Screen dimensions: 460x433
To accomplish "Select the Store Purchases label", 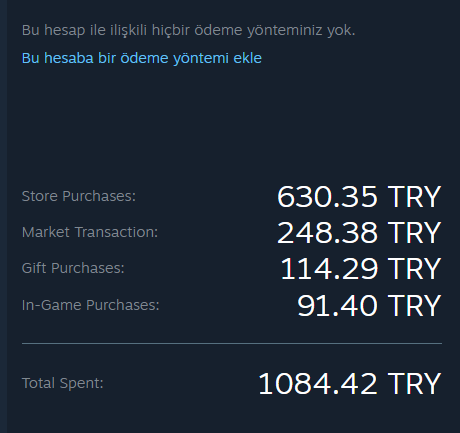I will click(x=79, y=196).
